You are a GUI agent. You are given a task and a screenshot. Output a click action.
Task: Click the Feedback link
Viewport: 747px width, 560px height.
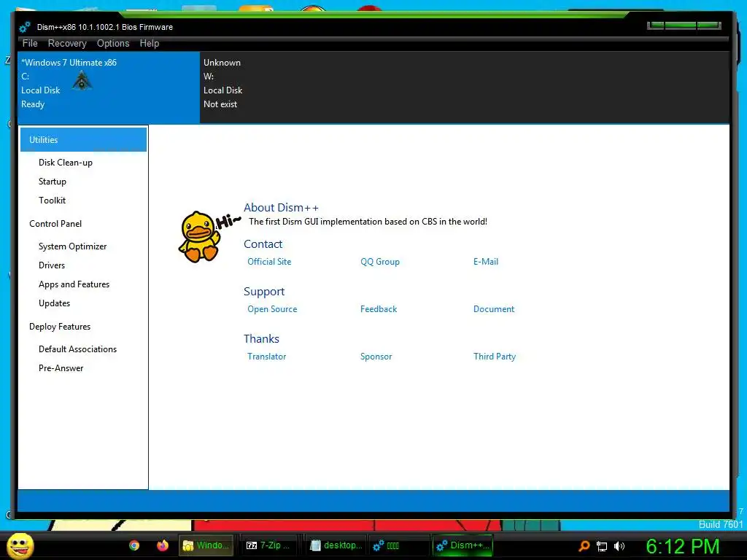(379, 309)
